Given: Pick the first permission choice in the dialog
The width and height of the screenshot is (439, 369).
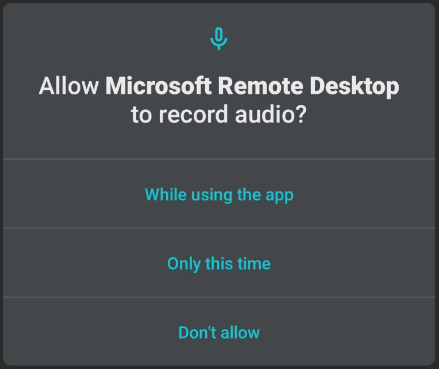Looking at the screenshot, I should (x=219, y=194).
